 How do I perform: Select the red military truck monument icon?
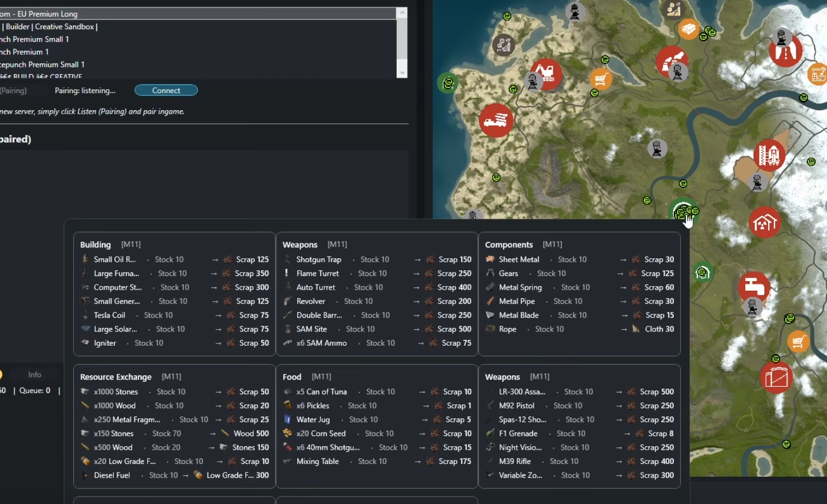496,120
